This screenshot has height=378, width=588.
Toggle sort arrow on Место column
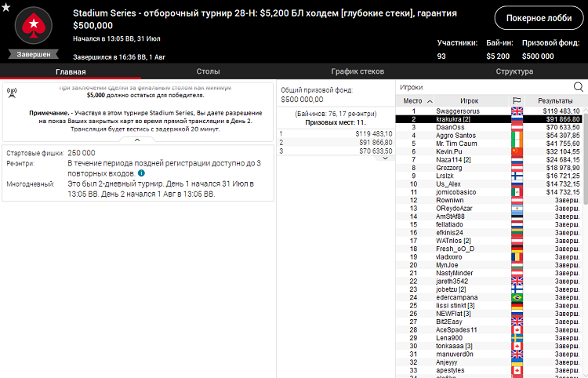pyautogui.click(x=429, y=101)
